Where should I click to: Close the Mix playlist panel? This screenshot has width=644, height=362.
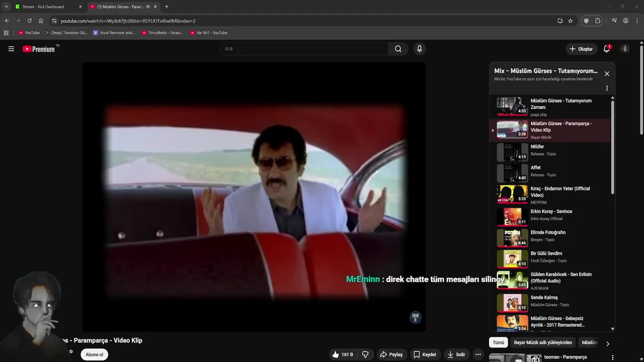[x=607, y=74]
